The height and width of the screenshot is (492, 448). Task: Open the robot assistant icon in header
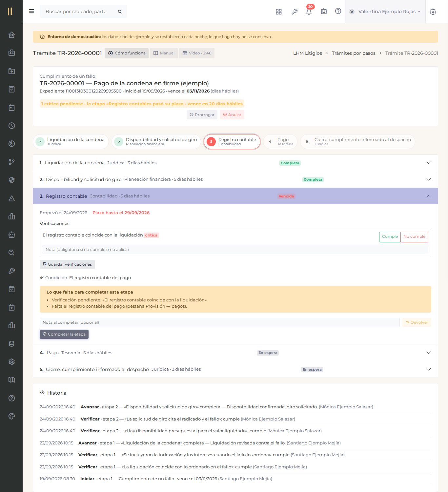coord(324,11)
